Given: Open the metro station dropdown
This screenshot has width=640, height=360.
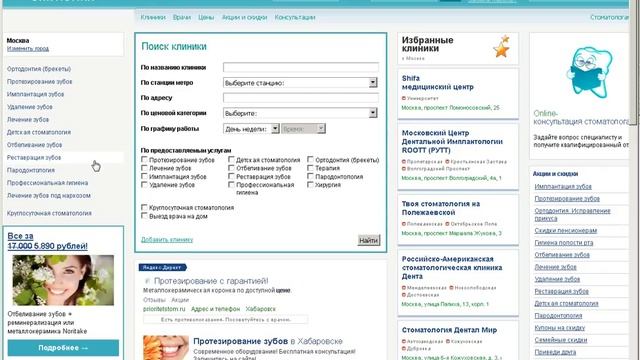Looking at the screenshot, I should (300, 82).
